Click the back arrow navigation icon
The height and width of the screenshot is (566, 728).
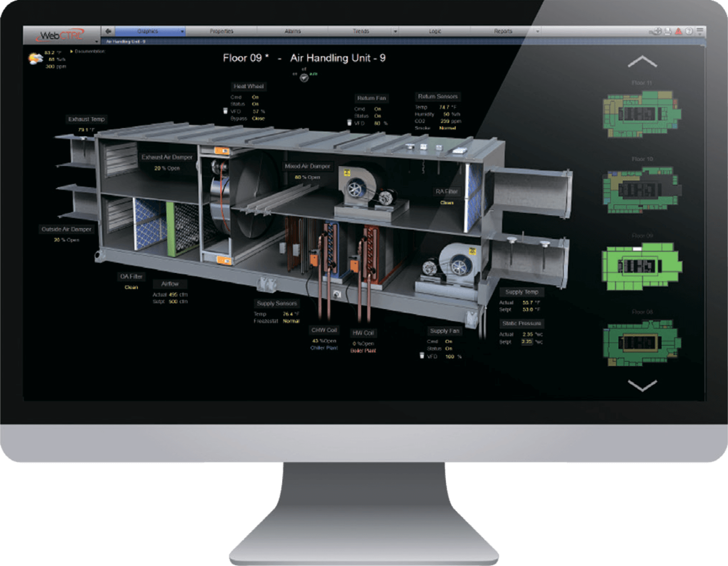[x=108, y=31]
